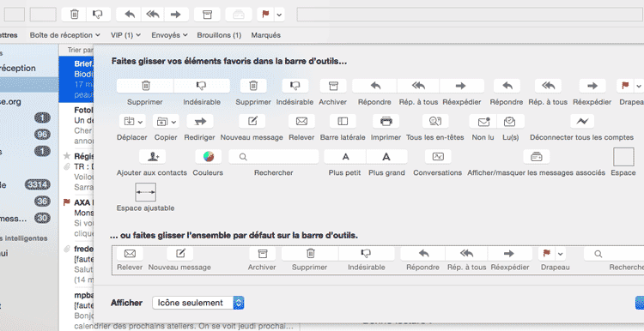Click Rép. à tous in default set
This screenshot has width=644, height=331.
466,254
